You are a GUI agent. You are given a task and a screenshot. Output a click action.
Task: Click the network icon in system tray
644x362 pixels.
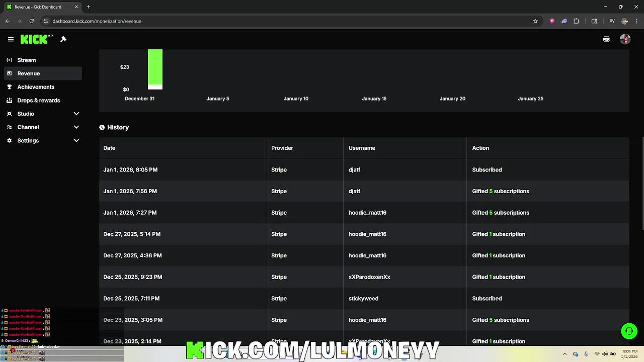[597, 354]
